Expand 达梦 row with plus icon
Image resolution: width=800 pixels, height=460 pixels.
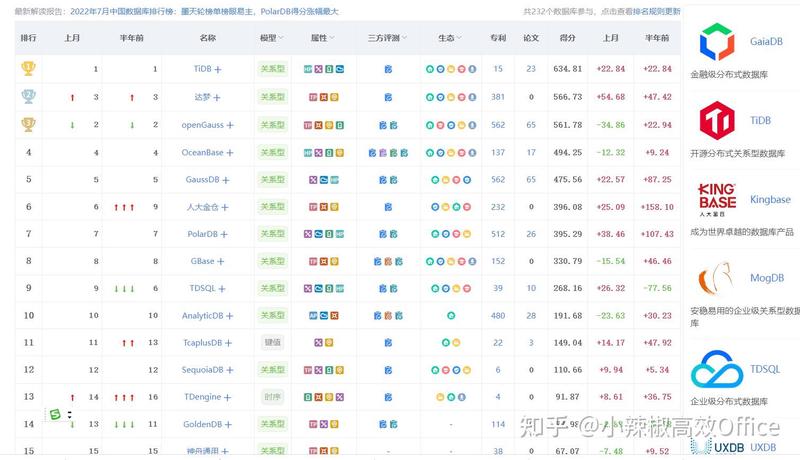[216, 97]
